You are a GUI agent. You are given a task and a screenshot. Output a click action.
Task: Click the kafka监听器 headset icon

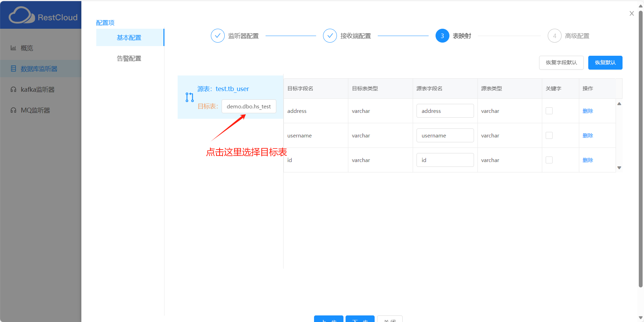(13, 89)
